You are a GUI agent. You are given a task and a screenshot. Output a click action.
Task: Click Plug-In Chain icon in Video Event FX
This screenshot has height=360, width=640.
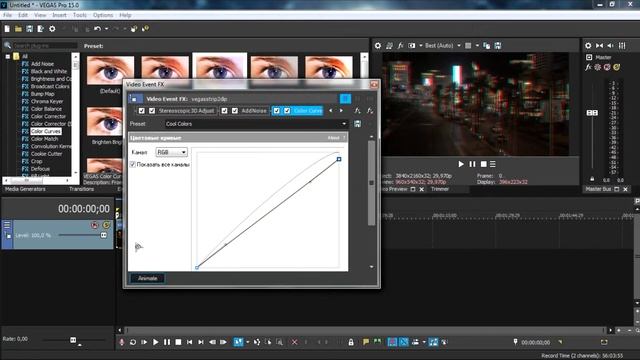point(358,111)
